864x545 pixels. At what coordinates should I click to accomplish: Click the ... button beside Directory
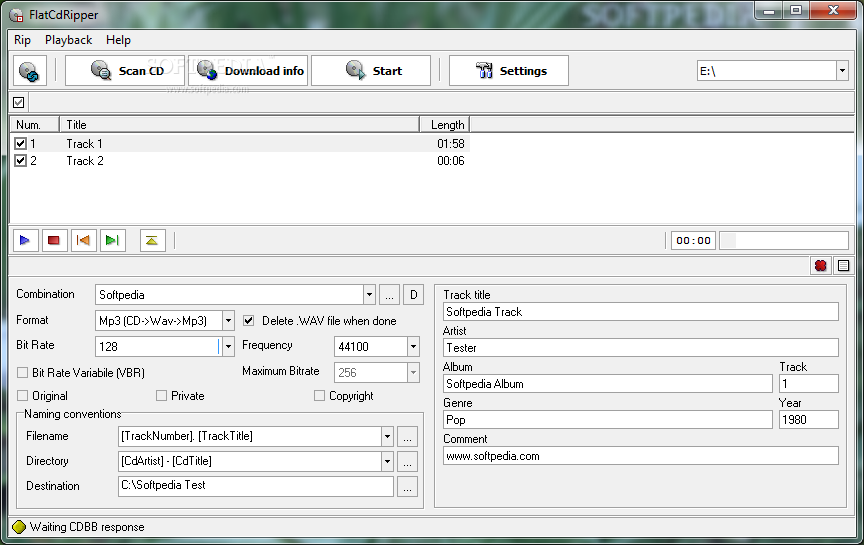[407, 461]
